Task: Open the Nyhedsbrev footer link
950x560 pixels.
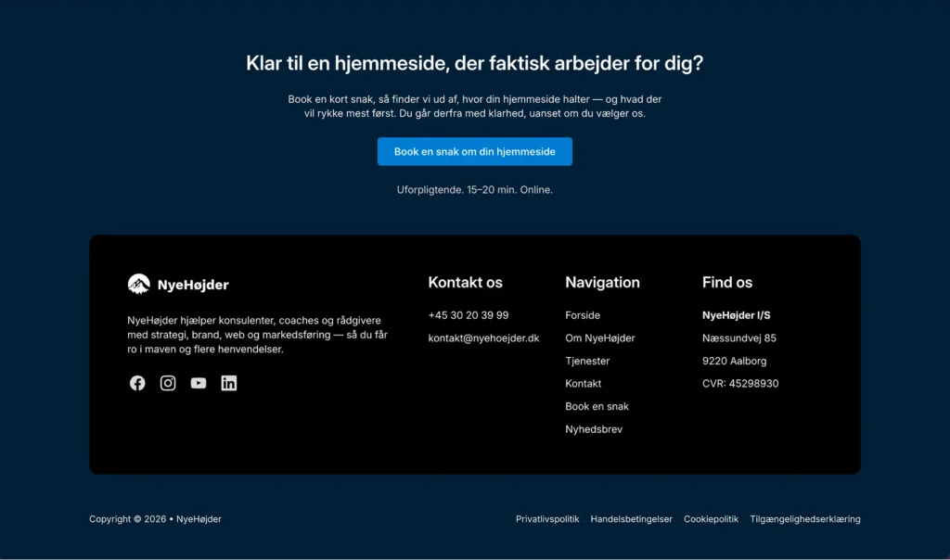Action: pos(594,429)
